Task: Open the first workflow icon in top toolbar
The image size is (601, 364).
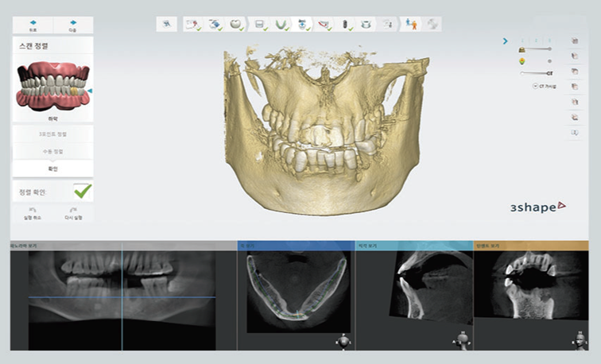Action: tap(166, 24)
